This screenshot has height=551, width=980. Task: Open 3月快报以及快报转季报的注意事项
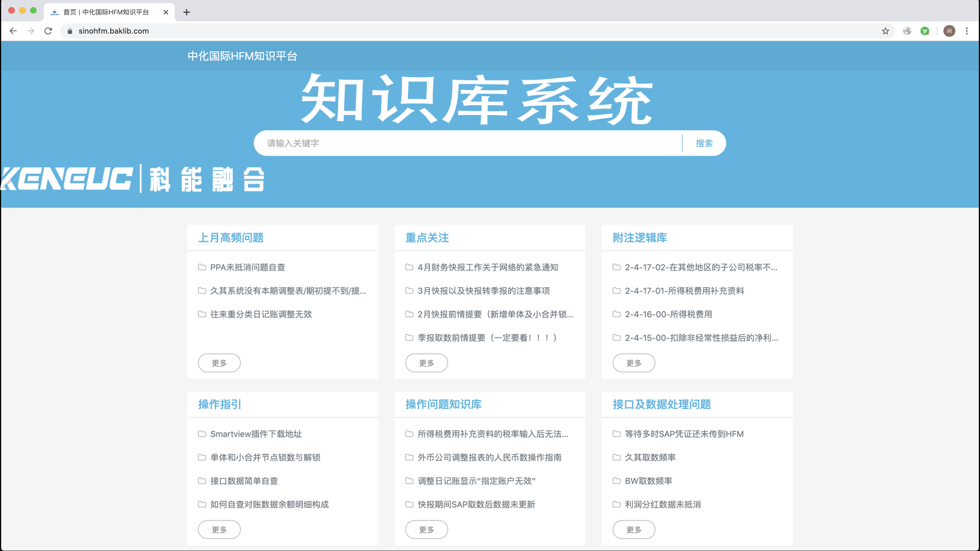tap(483, 291)
